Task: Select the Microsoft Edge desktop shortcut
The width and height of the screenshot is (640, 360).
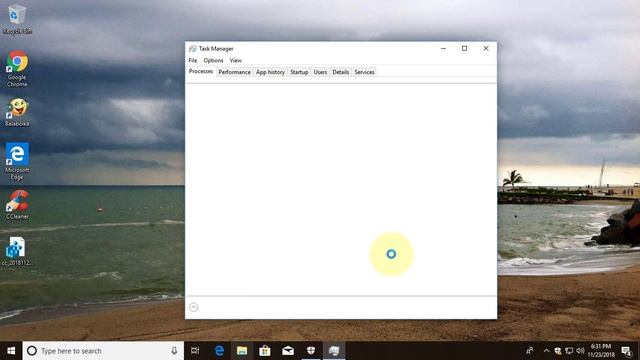Action: 17,161
